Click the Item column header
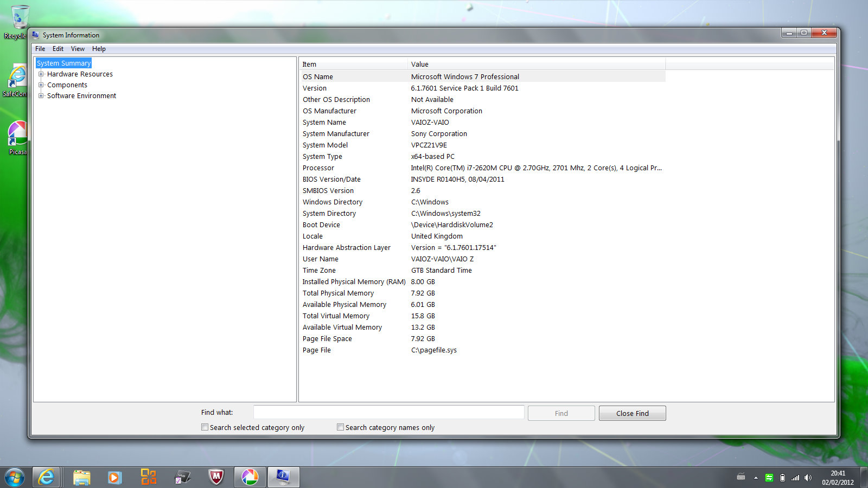 [353, 64]
